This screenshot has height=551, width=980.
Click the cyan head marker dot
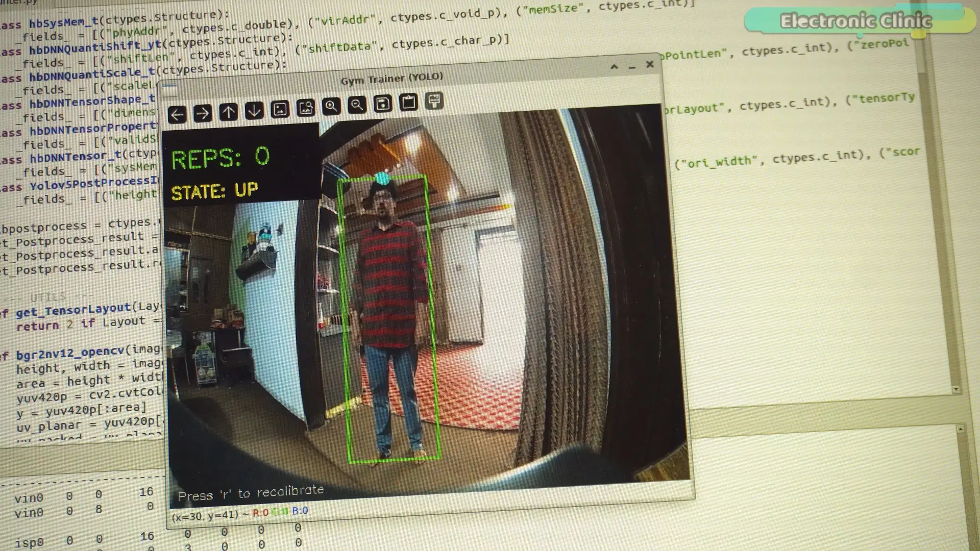[x=382, y=179]
